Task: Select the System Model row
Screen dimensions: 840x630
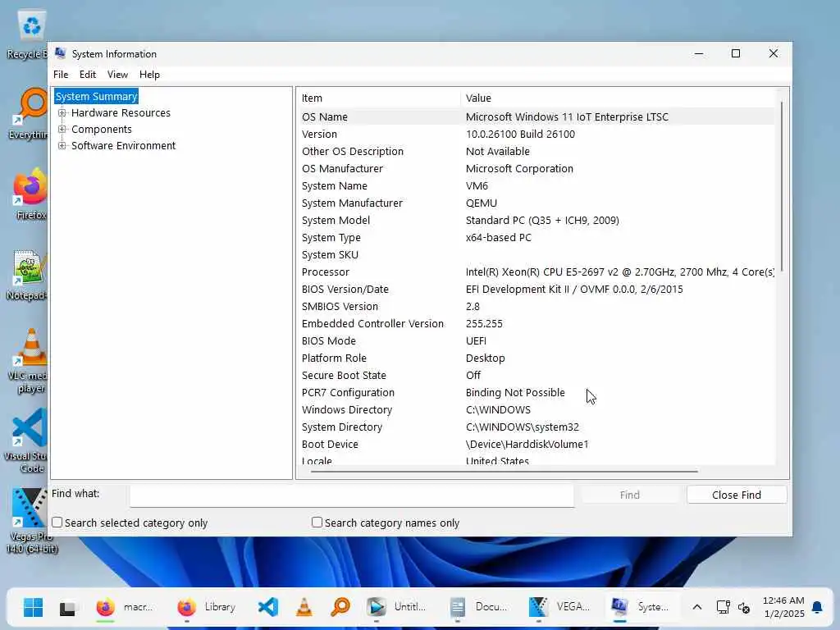Action: [536, 220]
